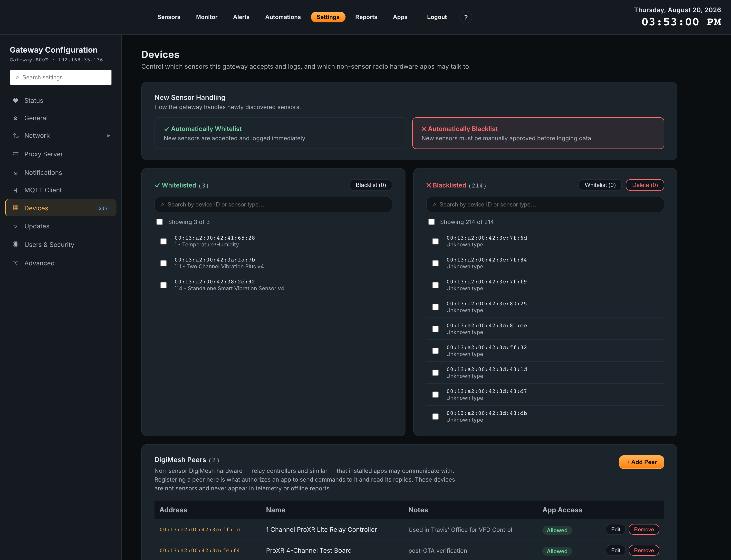Remove the ProXR 4-Channel Test Board peer
Viewport: 731px width, 560px height.
[644, 550]
